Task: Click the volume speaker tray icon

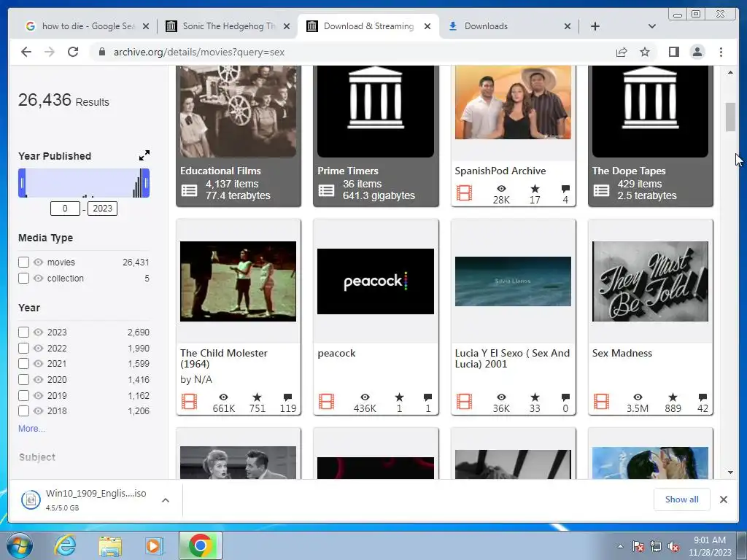Action: point(673,547)
